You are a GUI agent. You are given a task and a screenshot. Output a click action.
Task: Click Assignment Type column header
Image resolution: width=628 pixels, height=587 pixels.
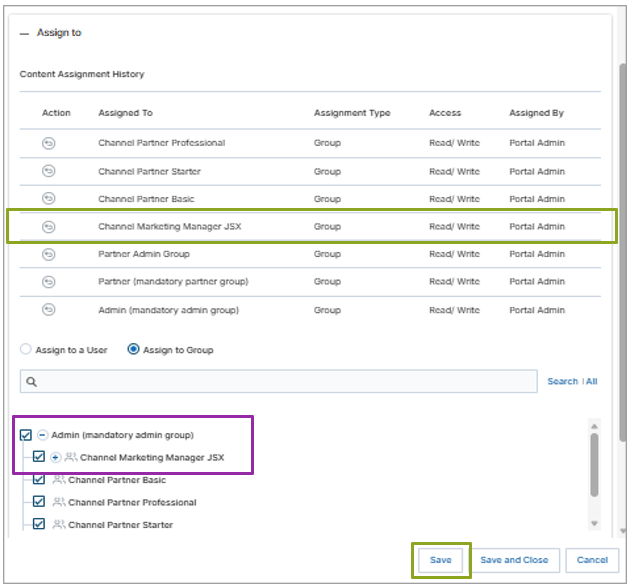pyautogui.click(x=352, y=113)
